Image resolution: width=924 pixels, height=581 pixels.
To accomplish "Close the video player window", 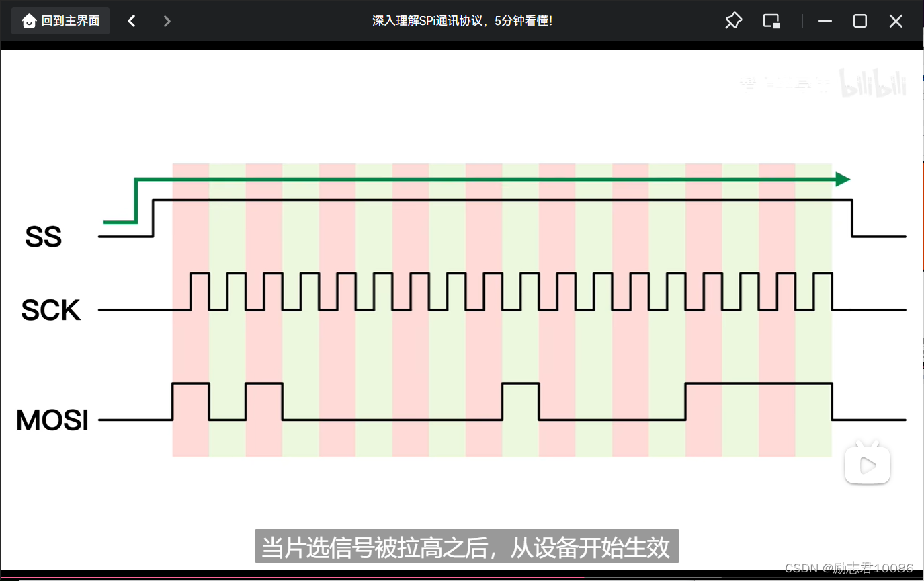I will 896,21.
